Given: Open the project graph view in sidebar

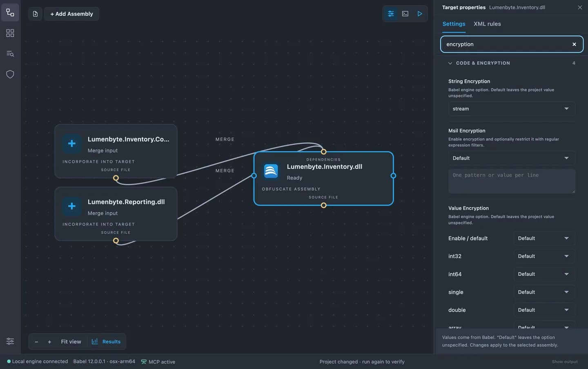Looking at the screenshot, I should pos(10,13).
